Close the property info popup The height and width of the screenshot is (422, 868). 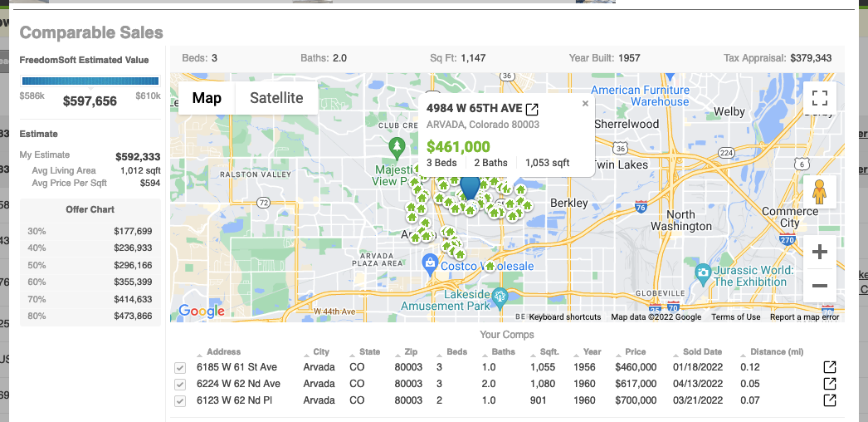click(x=585, y=104)
